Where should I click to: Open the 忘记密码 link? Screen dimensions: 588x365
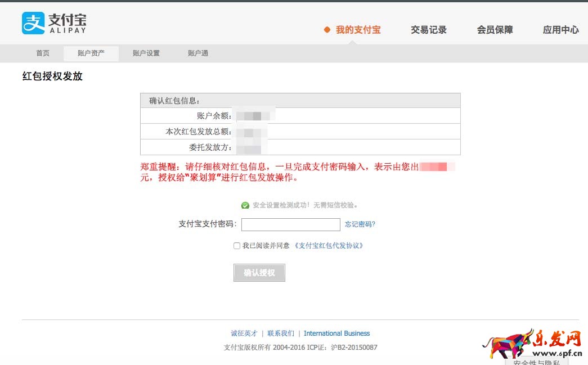(x=359, y=224)
